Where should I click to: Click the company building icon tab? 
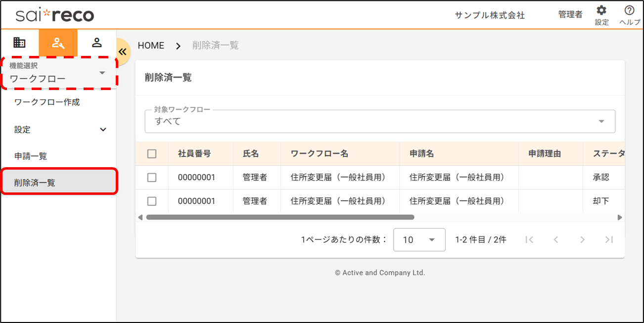click(19, 43)
